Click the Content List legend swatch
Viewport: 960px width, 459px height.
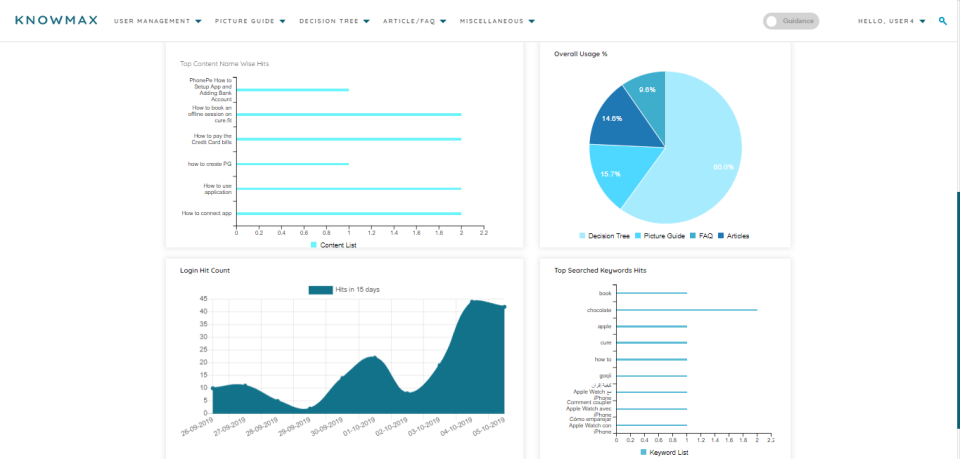(x=314, y=245)
